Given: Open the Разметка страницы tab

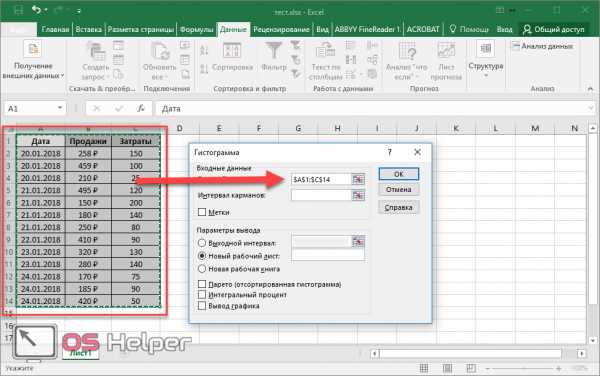Looking at the screenshot, I should [140, 29].
